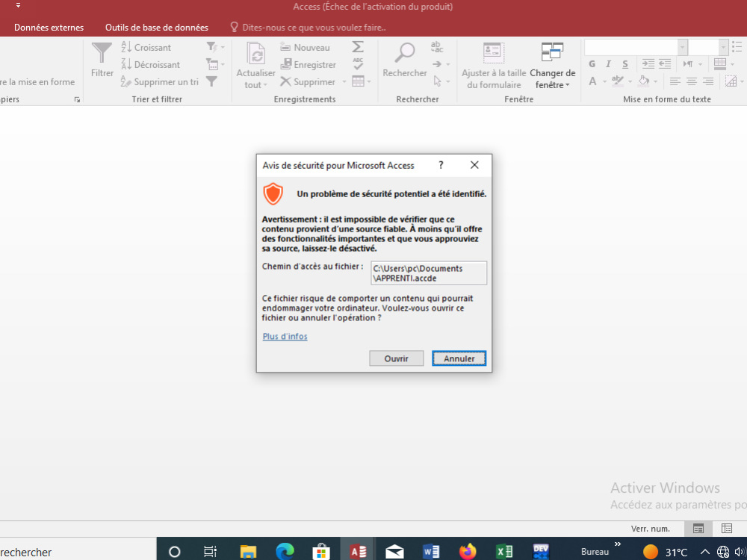The width and height of the screenshot is (747, 560).
Task: Click the font color A button
Action: [x=592, y=81]
